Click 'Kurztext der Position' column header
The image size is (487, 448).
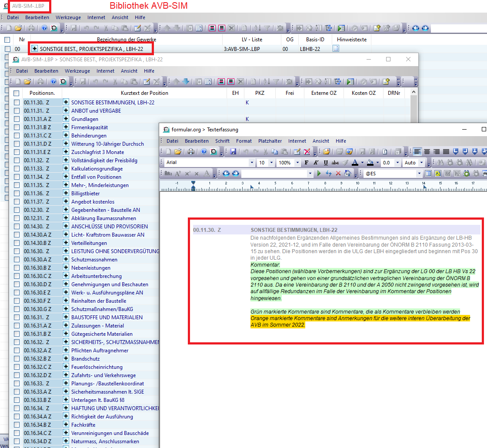(x=144, y=93)
